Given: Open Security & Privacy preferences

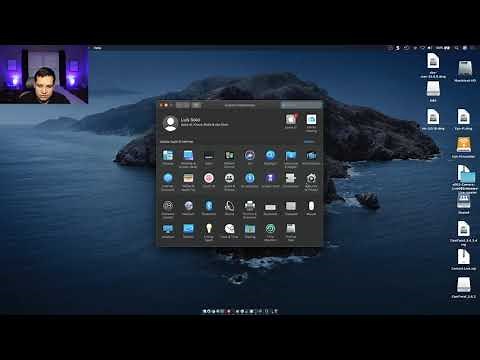Looking at the screenshot, I should [311, 181].
